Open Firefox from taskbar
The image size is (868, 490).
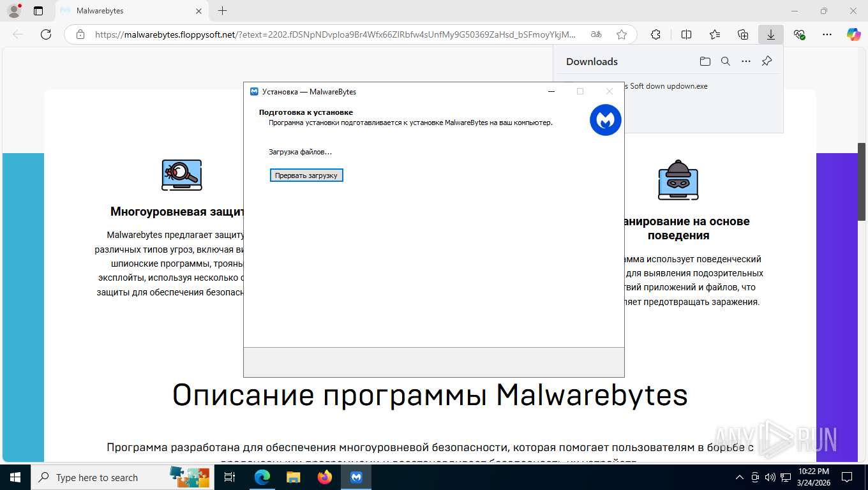point(325,477)
